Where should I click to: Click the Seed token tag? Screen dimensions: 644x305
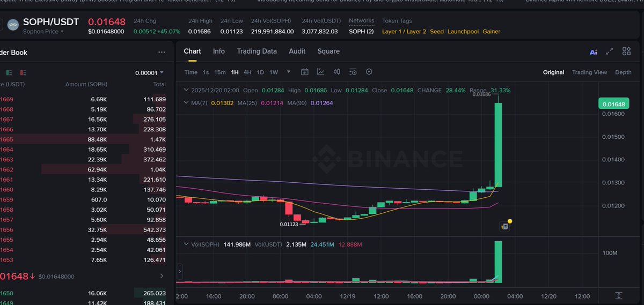[x=437, y=32]
